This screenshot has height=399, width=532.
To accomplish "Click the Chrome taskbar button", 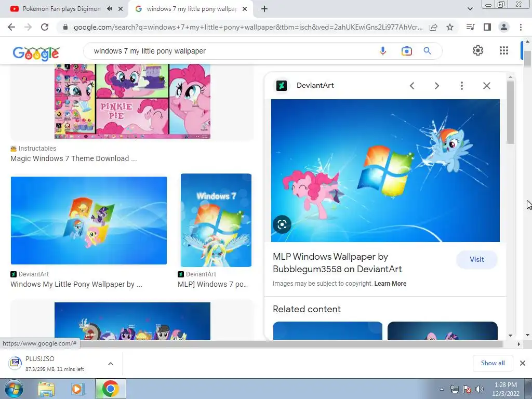I will (x=110, y=389).
